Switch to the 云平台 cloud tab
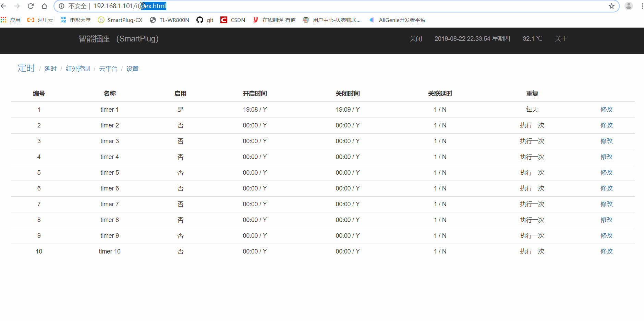Image resolution: width=644 pixels, height=321 pixels. coord(108,69)
